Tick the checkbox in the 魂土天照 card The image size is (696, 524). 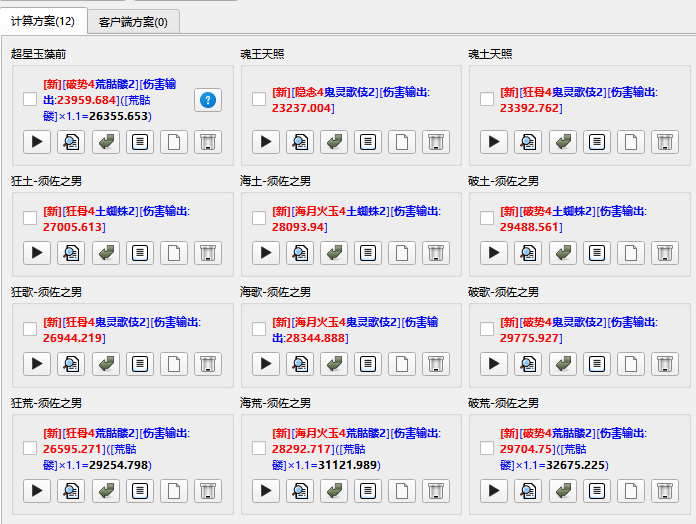click(487, 99)
